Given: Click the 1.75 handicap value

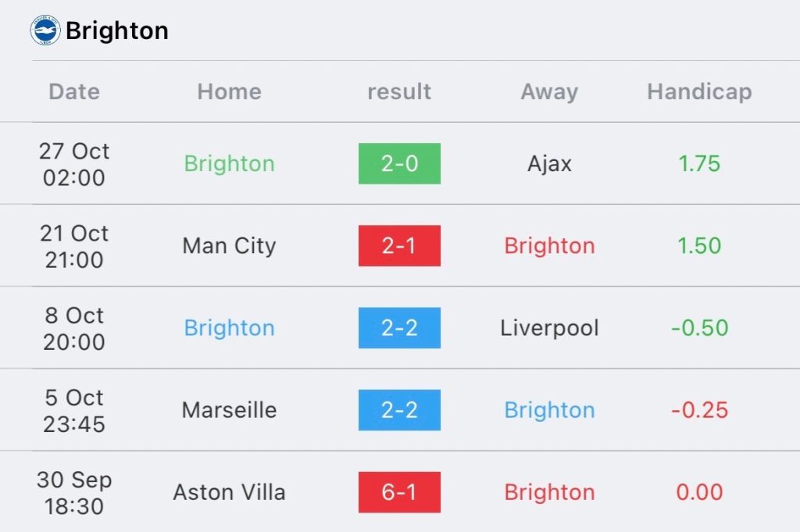Looking at the screenshot, I should (x=699, y=164).
